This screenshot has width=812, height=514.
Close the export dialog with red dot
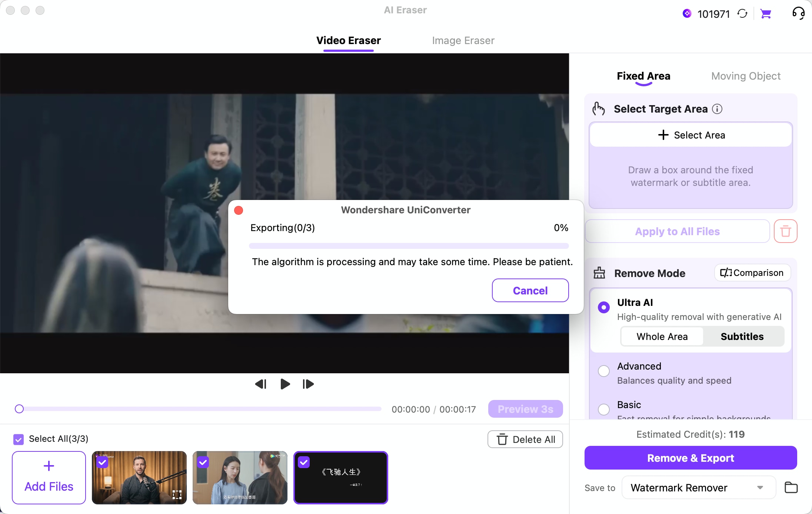(239, 210)
